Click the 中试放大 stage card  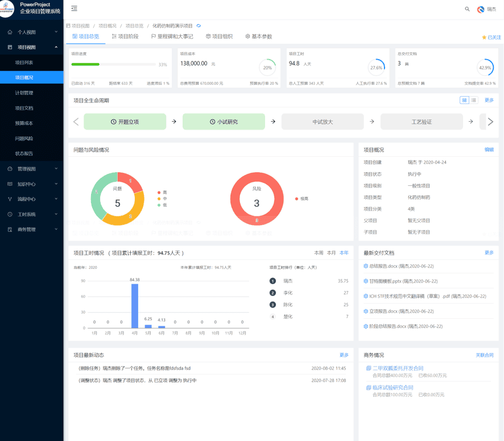coord(323,122)
